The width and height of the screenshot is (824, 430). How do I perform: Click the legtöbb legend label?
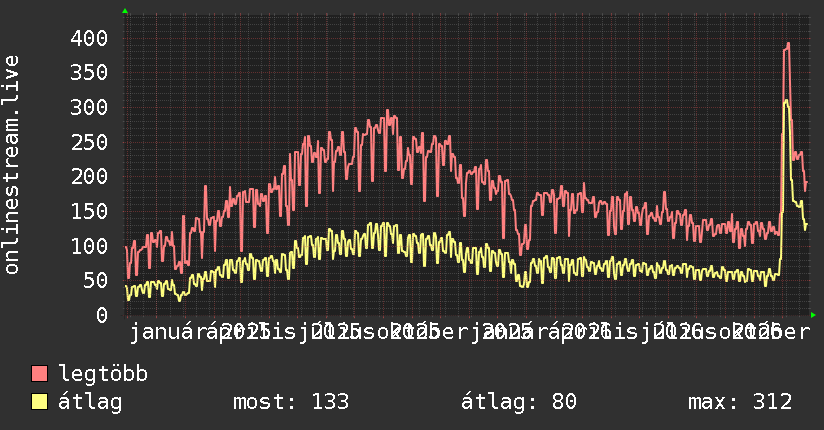tap(103, 374)
